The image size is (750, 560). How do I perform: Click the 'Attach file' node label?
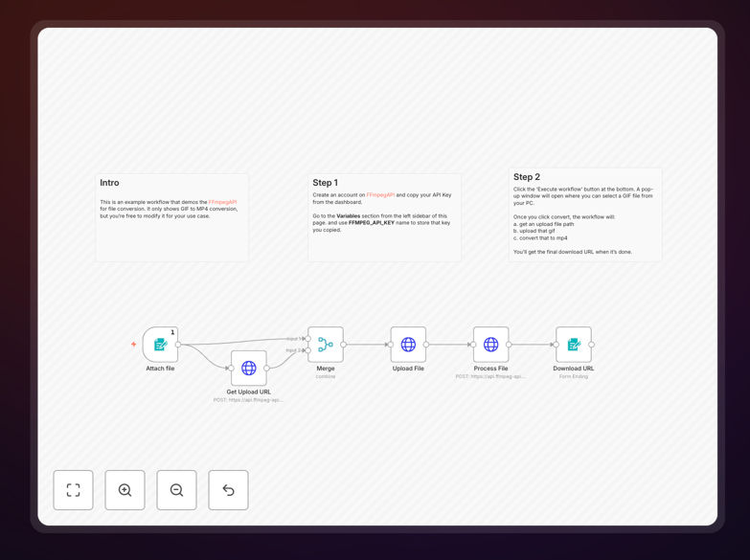[x=160, y=369]
